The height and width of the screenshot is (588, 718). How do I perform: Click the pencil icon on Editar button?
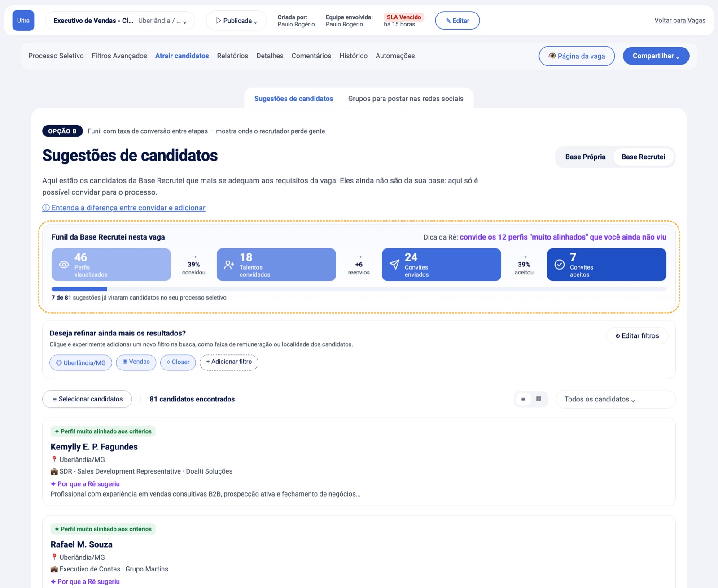tap(448, 21)
